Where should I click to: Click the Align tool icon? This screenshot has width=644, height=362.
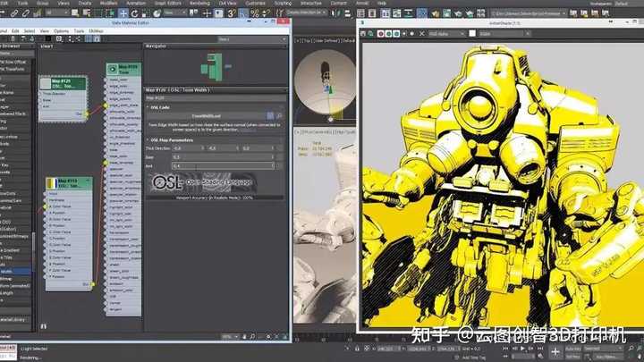(x=347, y=13)
